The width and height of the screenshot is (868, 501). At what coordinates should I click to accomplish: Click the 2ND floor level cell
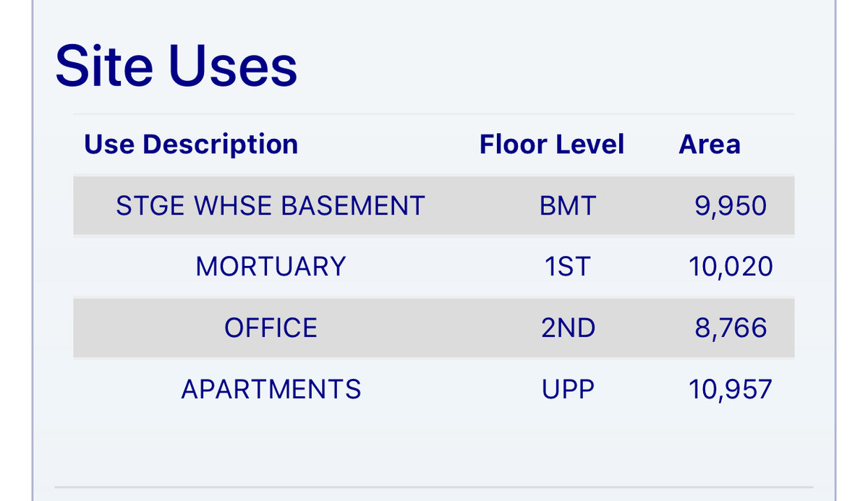[x=568, y=328]
